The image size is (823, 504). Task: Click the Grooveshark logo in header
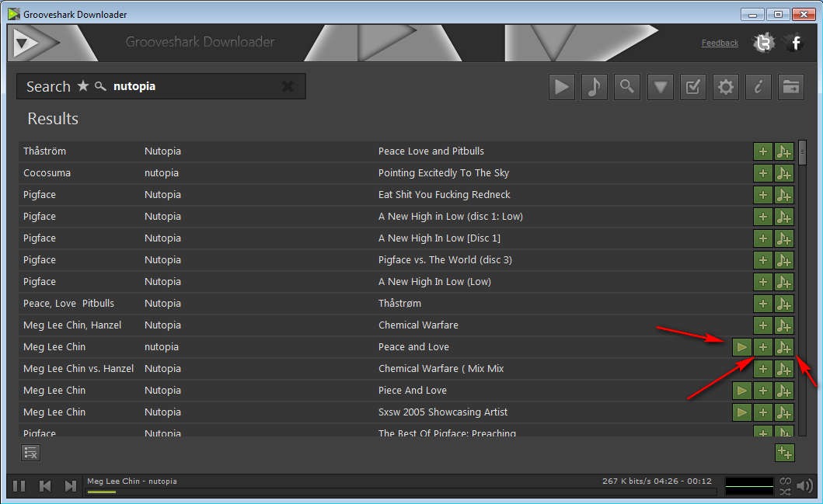[x=36, y=43]
